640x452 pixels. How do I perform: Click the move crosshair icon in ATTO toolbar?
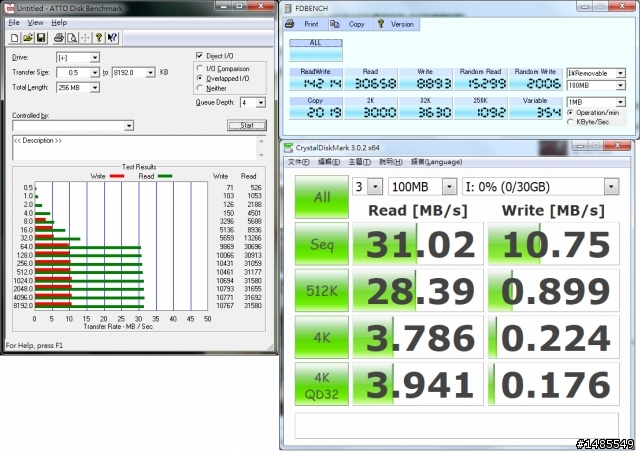click(85, 38)
